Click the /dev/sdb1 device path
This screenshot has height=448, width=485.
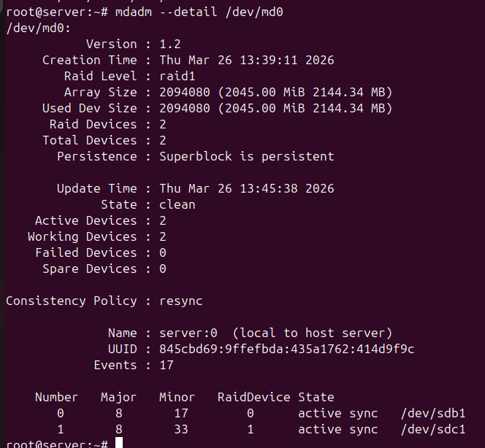(x=432, y=413)
